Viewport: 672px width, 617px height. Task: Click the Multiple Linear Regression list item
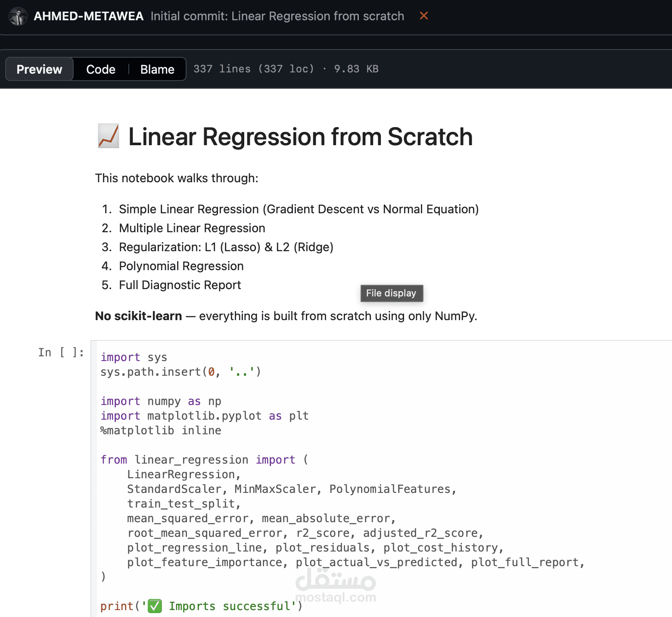[192, 228]
